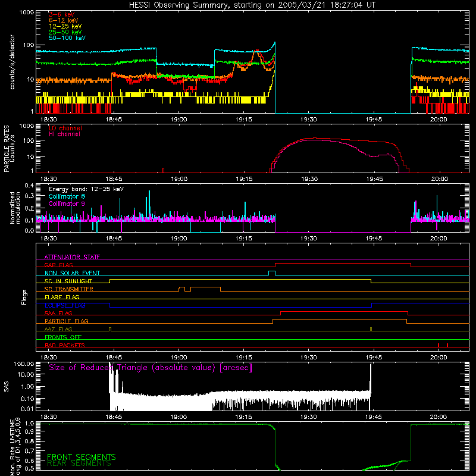This screenshot has height=476, width=476.
Task: Select the '6-12 keV' legend label
Action: click(x=63, y=20)
